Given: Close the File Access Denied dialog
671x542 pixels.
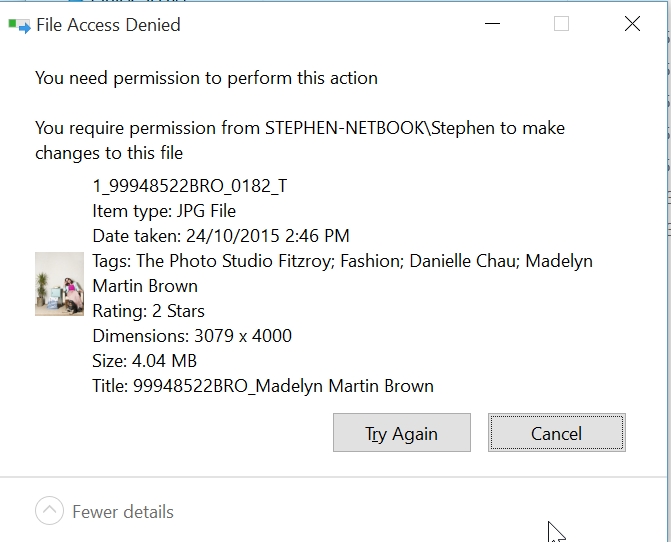Looking at the screenshot, I should (x=632, y=24).
